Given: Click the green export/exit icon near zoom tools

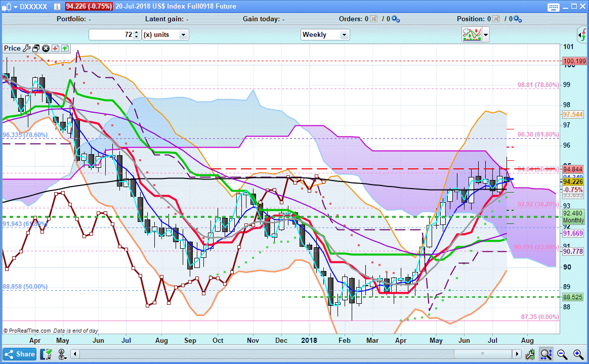Looking at the screenshot, I should click(530, 354).
